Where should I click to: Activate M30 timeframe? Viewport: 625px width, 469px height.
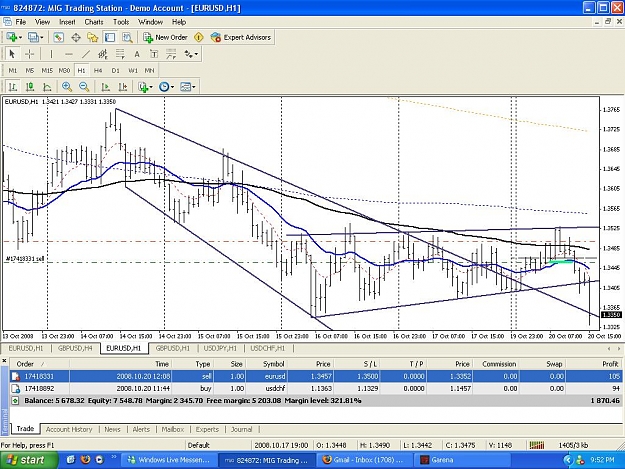click(64, 71)
